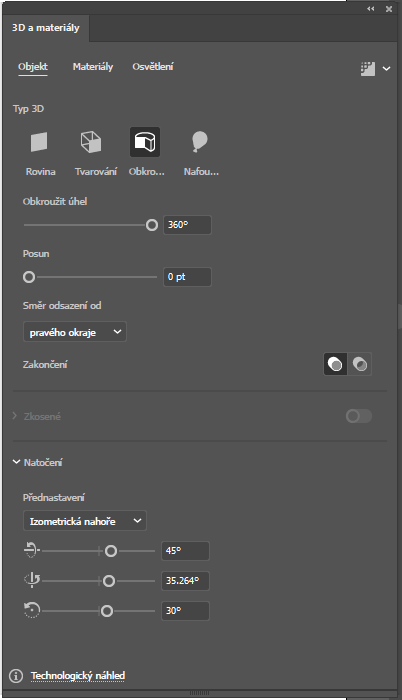
Task: Select the Nafouknout inflate balloon icon
Action: point(199,142)
